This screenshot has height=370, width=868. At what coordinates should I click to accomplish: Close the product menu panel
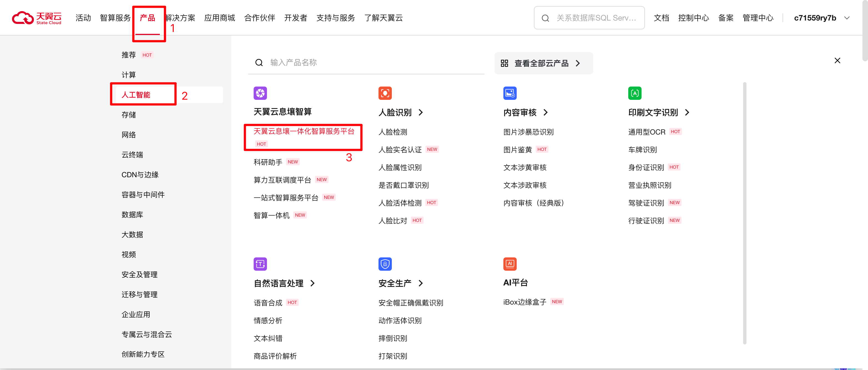[837, 60]
